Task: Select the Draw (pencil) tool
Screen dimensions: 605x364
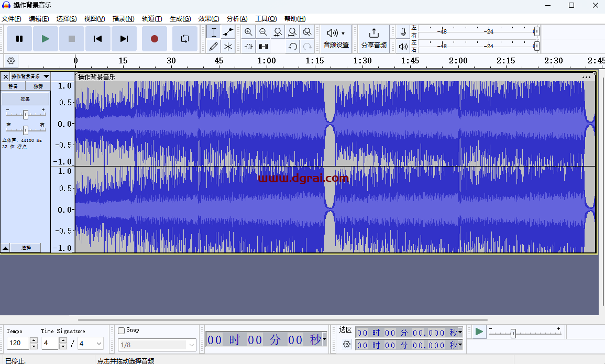Action: 214,47
